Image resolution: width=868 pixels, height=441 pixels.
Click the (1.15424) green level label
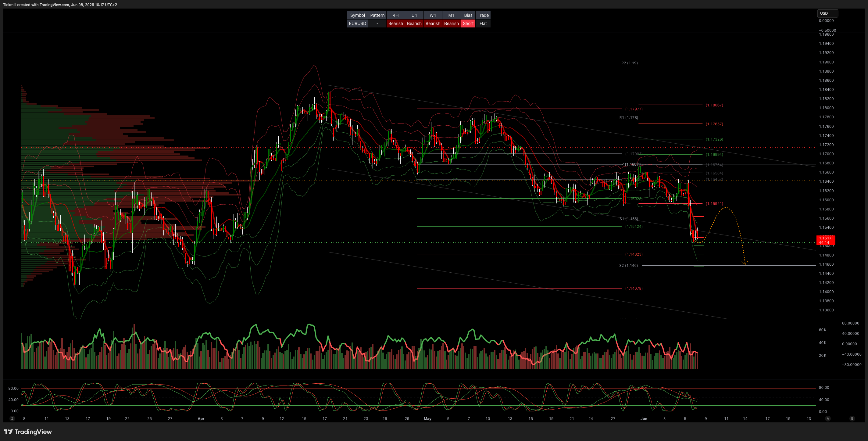pos(634,226)
